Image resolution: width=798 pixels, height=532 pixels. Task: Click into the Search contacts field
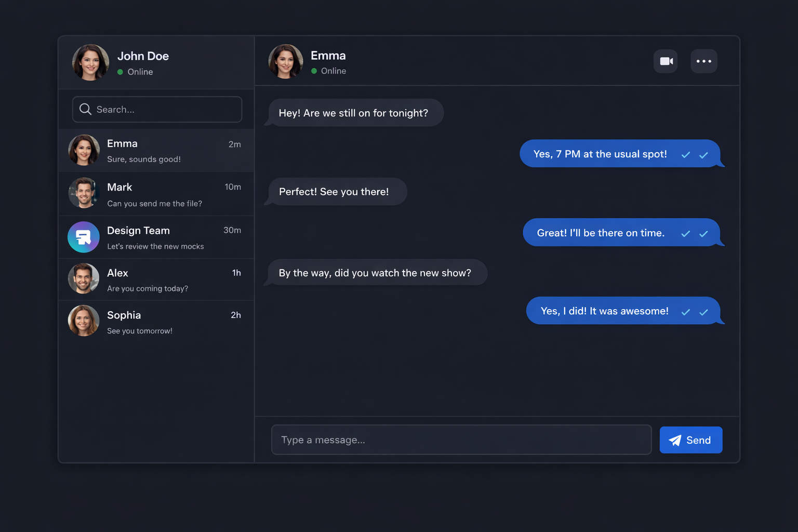point(157,109)
